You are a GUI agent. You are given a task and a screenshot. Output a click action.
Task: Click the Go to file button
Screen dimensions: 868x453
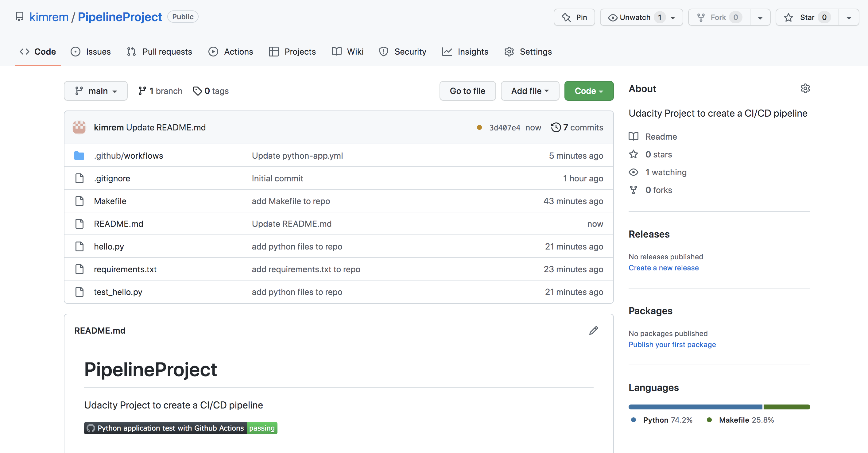click(x=467, y=91)
